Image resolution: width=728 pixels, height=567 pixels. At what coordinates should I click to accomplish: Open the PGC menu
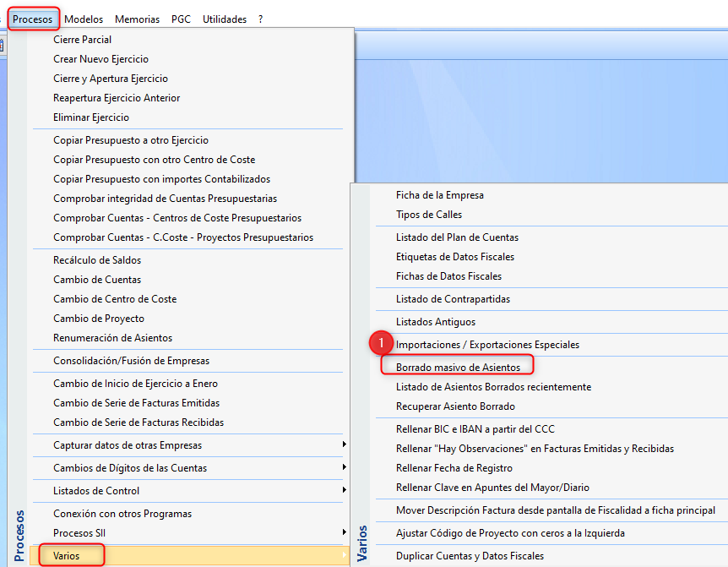pyautogui.click(x=181, y=19)
